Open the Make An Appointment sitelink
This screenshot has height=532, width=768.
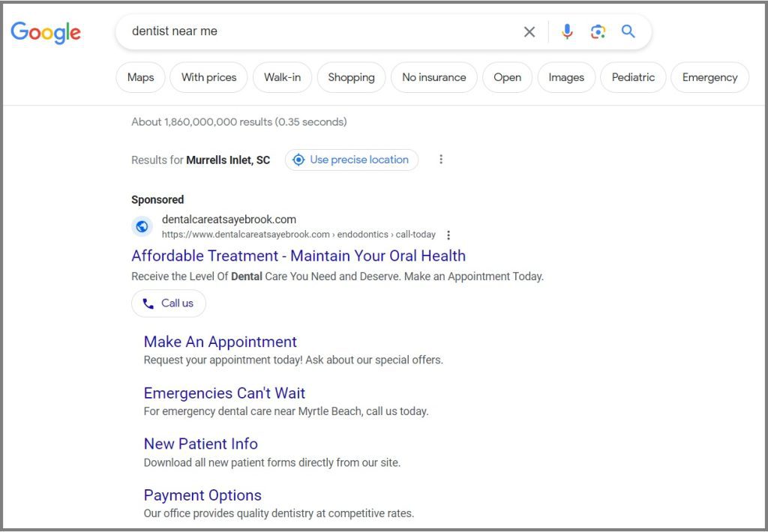pos(220,342)
